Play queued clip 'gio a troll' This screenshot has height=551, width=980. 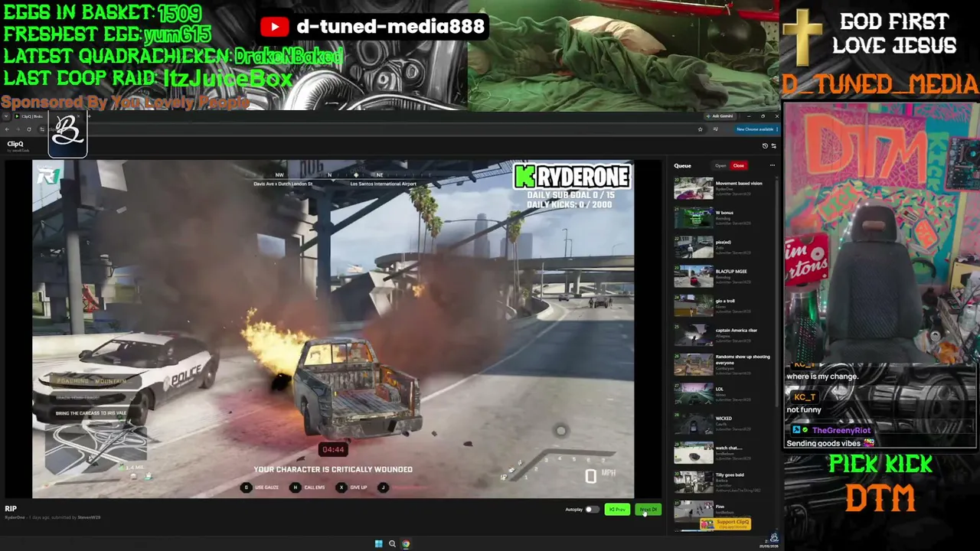[724, 305]
